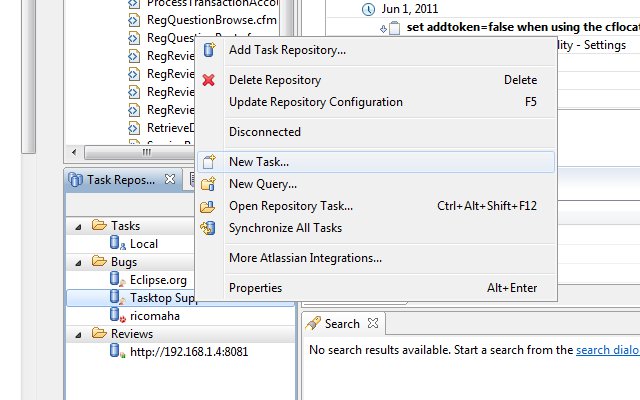Image resolution: width=640 pixels, height=400 pixels.
Task: Follow the search dialog link
Action: (607, 350)
